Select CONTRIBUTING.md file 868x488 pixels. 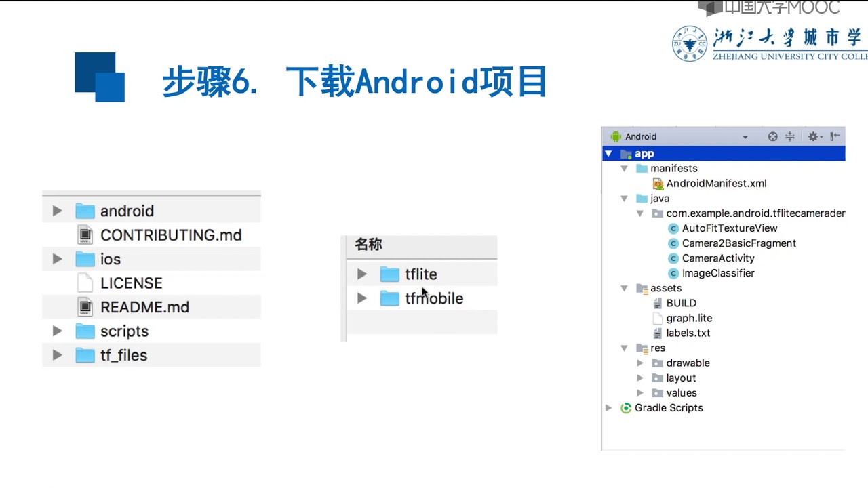[x=171, y=235]
